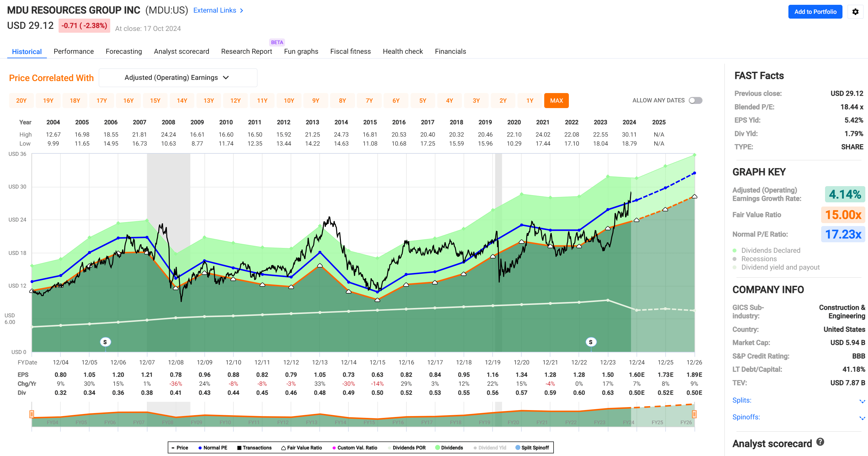The image size is (868, 456).
Task: Click left handle of timeline range slider
Action: 32,414
